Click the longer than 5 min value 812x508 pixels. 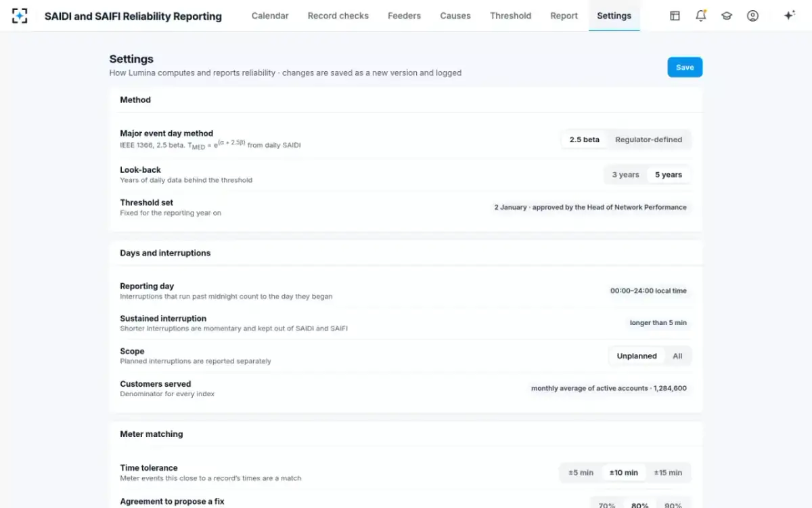[x=658, y=323]
